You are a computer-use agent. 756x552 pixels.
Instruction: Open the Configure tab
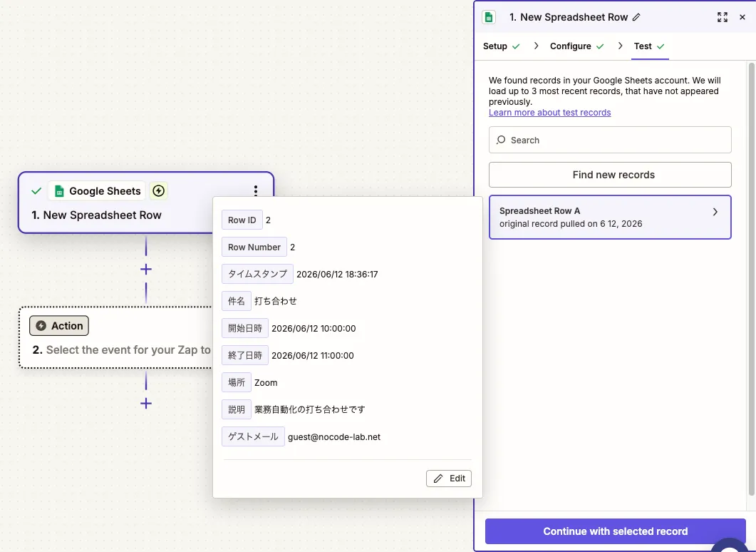(576, 46)
